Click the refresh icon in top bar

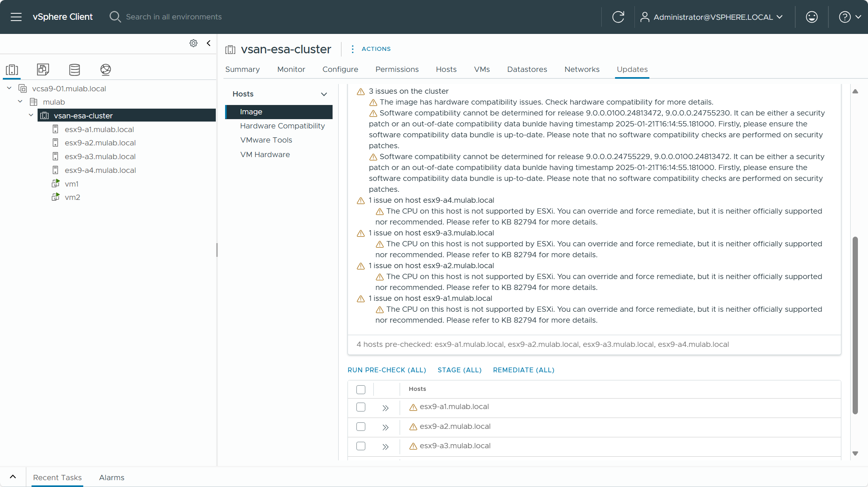click(618, 17)
